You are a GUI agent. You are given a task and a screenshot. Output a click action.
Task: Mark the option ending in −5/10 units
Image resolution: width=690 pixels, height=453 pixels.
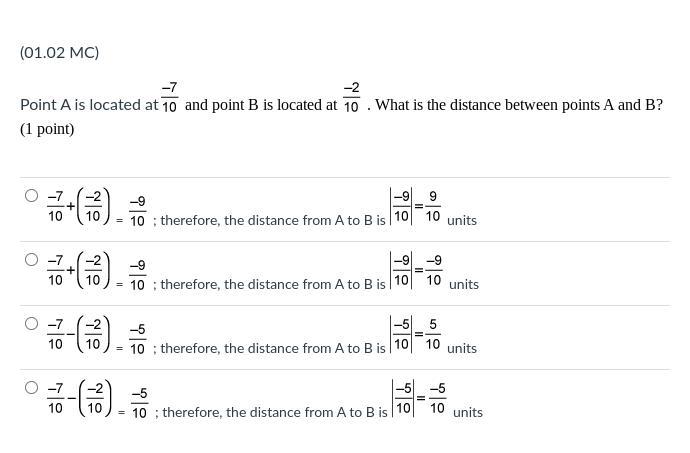(32, 388)
